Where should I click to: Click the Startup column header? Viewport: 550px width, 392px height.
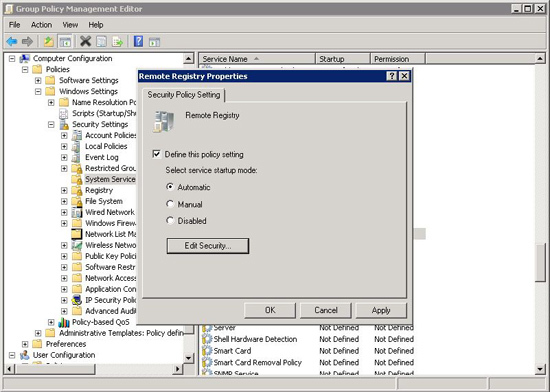tap(343, 59)
